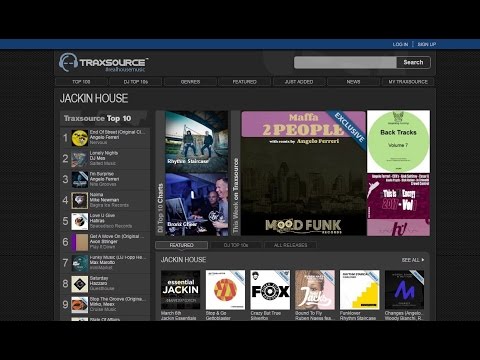Open cover art of chart entry 7 by Max Marotto
The width and height of the screenshot is (480, 360).
pyautogui.click(x=80, y=263)
